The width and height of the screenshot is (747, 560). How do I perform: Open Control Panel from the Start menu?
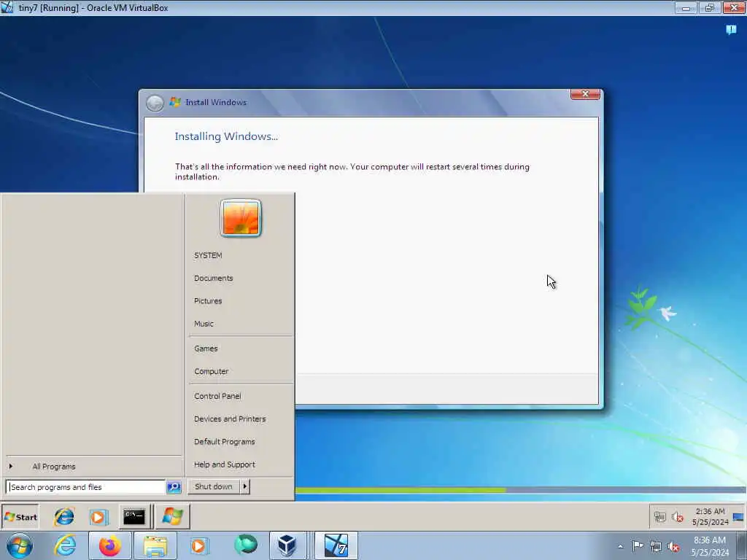pos(217,396)
